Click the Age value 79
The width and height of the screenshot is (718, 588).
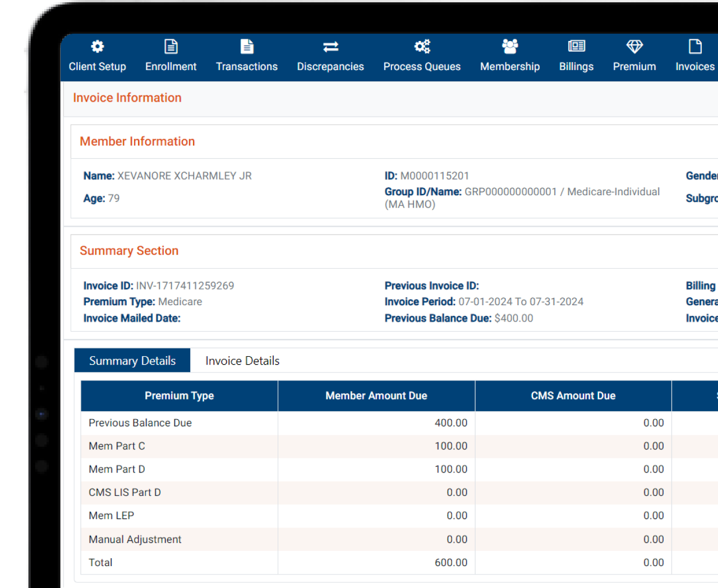coord(114,198)
